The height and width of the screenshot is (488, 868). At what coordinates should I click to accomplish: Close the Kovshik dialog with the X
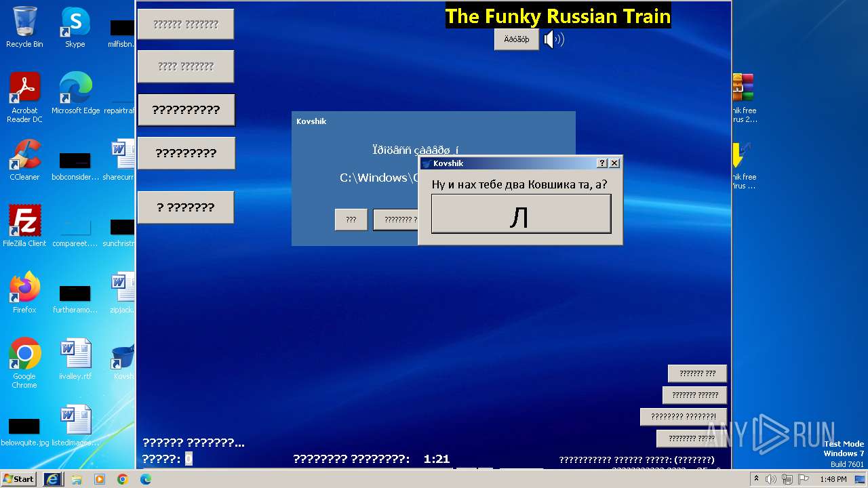(614, 163)
